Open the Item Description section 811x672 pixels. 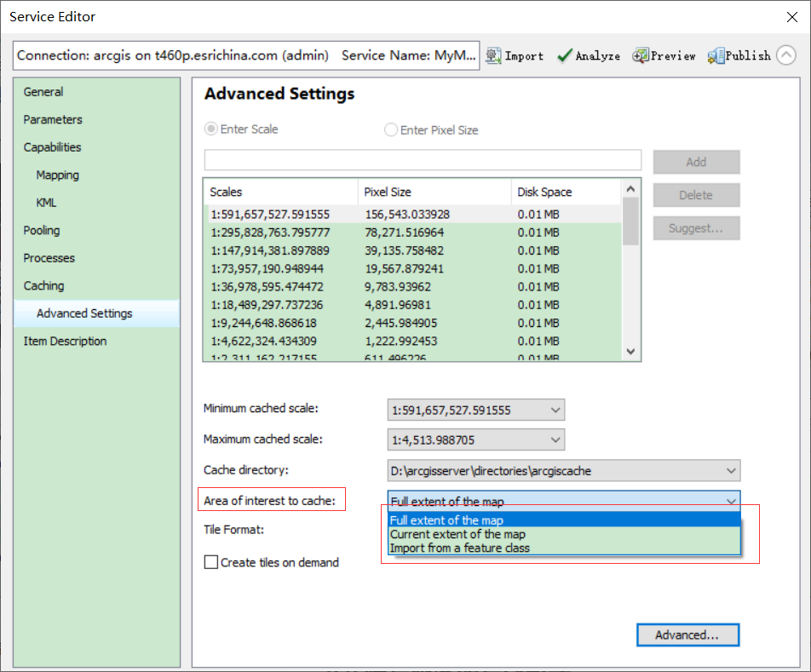coord(65,342)
